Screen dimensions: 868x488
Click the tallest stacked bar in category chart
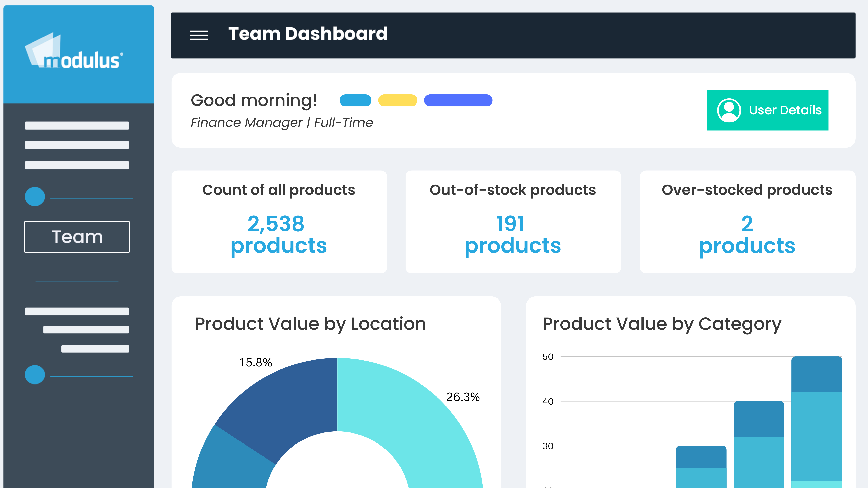point(816,422)
